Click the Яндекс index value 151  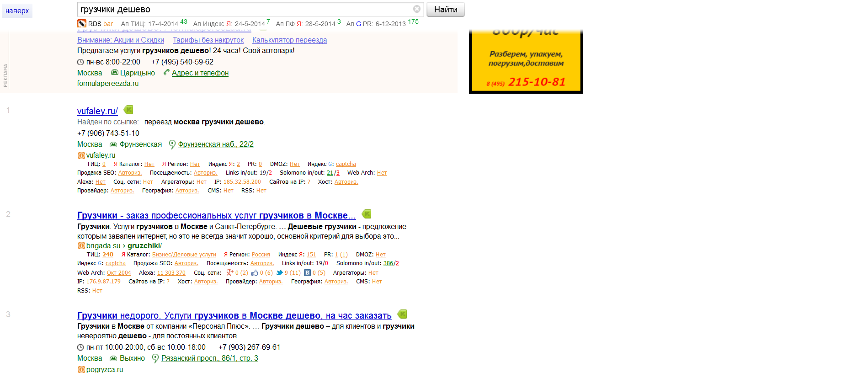pos(311,255)
